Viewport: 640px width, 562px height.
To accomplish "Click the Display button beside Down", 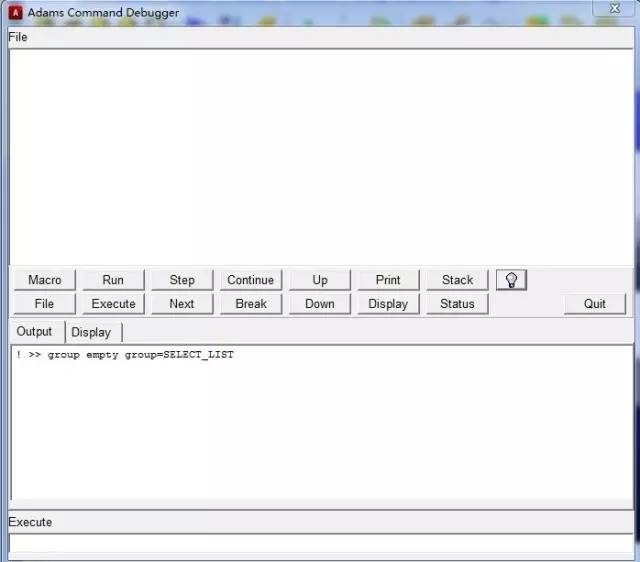I will click(x=388, y=304).
